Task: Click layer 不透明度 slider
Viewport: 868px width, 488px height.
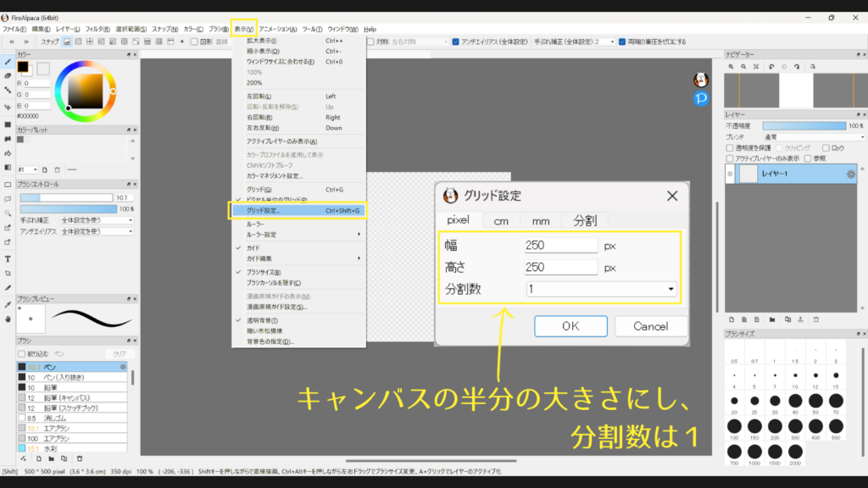Action: (x=804, y=125)
